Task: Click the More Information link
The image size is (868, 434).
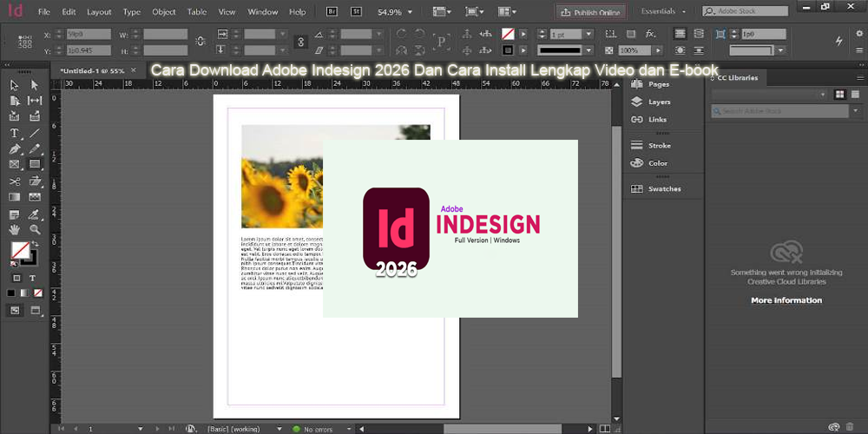Action: (x=786, y=300)
